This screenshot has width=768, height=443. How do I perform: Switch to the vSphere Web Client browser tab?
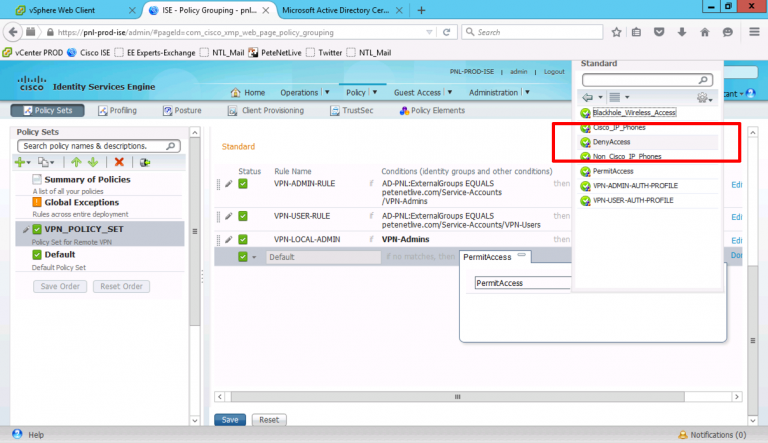[73, 10]
